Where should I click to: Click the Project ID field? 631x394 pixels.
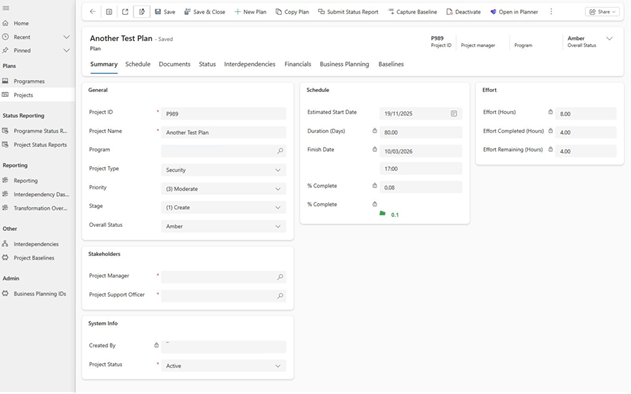[223, 114]
